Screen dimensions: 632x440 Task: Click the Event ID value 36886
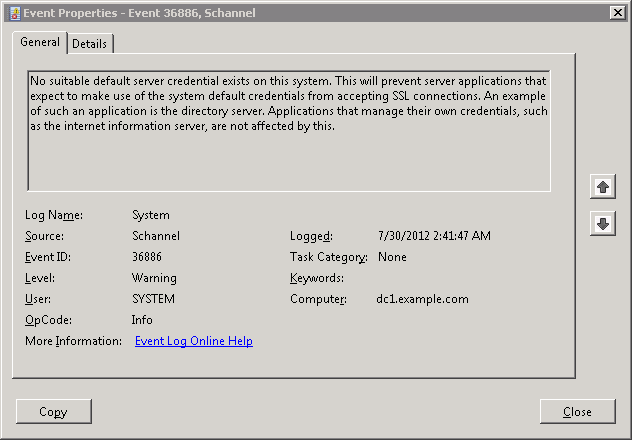(149, 257)
